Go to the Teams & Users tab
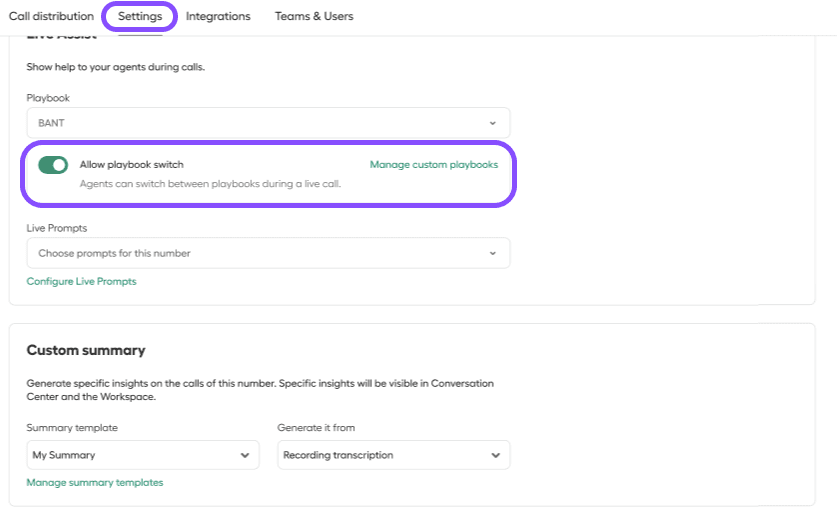Viewport: 837px width, 524px height. click(x=313, y=16)
